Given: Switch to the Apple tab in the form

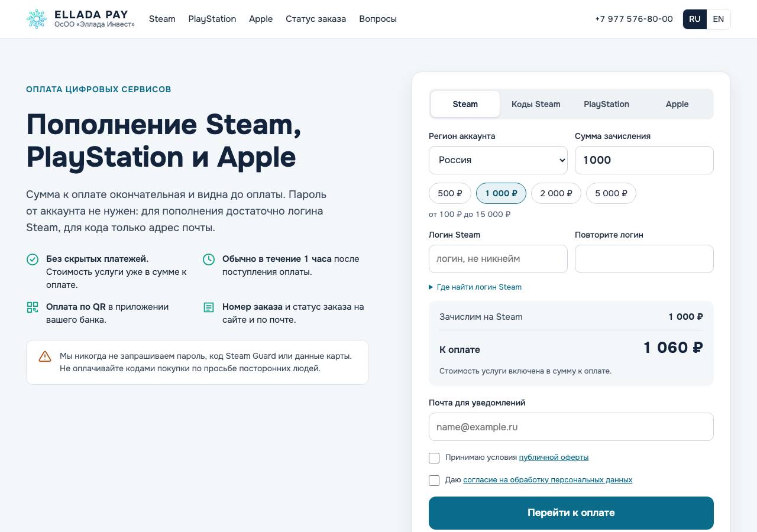Looking at the screenshot, I should [x=677, y=104].
